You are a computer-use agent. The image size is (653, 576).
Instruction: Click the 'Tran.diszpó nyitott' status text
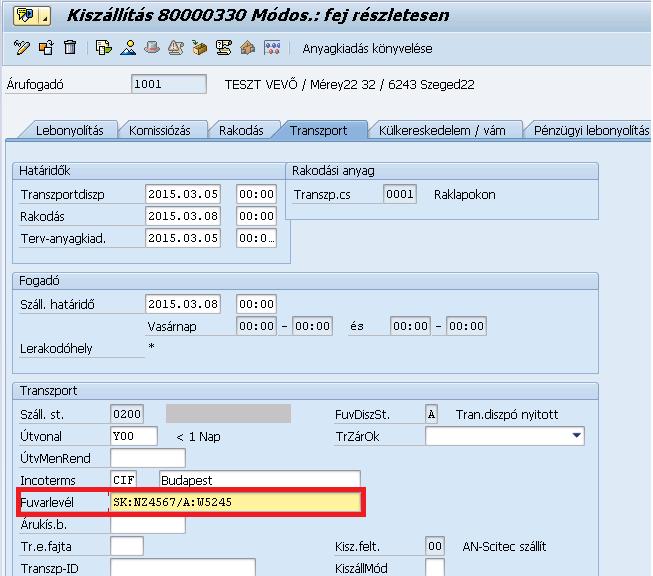coord(507,414)
